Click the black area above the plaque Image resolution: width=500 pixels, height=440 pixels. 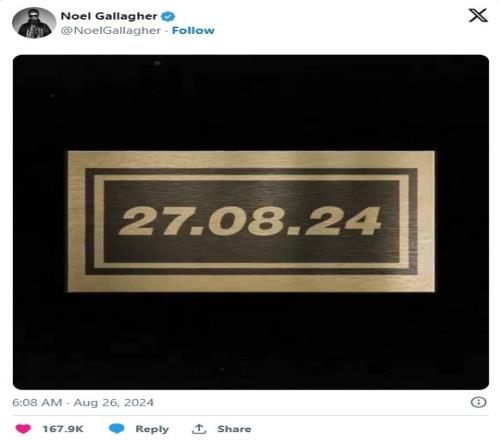(x=251, y=103)
